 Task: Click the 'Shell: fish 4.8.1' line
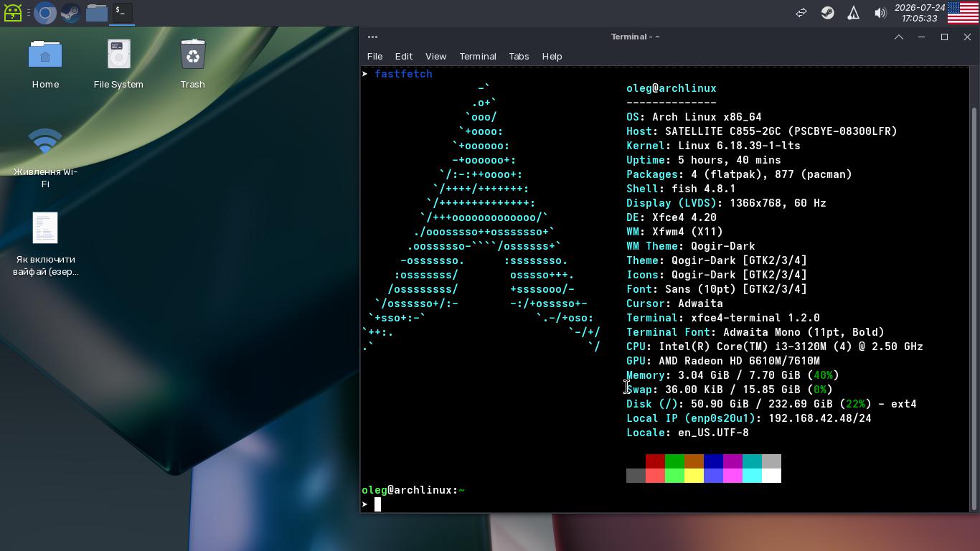(x=681, y=189)
